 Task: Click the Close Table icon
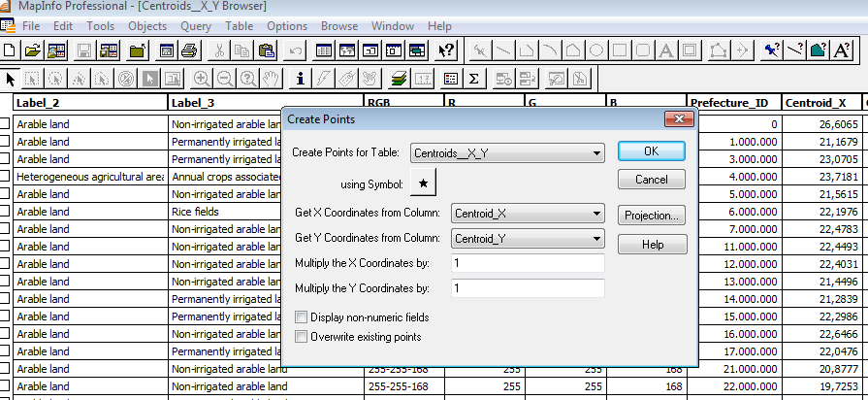pos(137,50)
